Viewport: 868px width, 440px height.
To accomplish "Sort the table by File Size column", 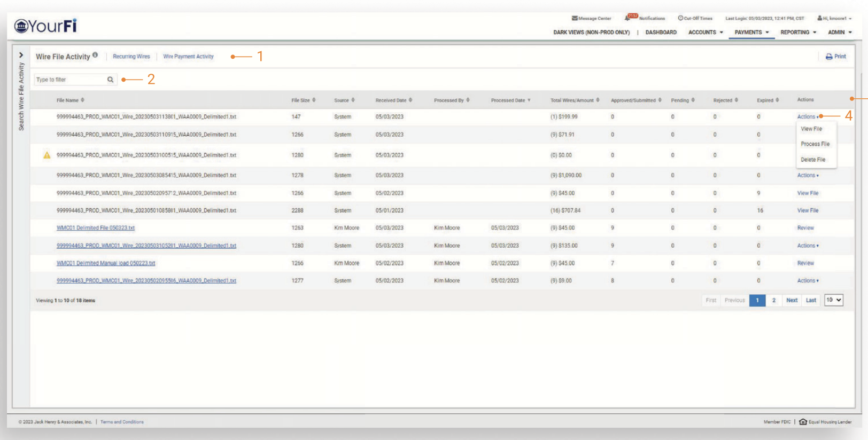I will point(303,100).
